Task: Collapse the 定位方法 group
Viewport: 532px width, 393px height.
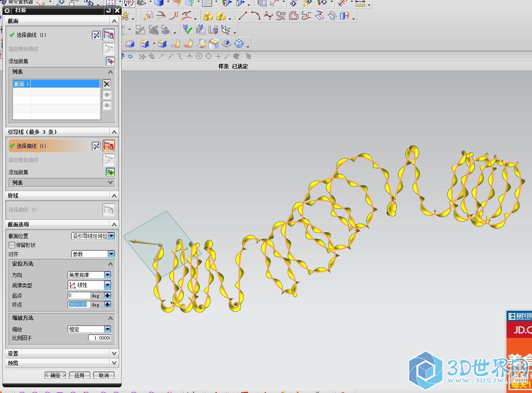Action: click(x=110, y=264)
